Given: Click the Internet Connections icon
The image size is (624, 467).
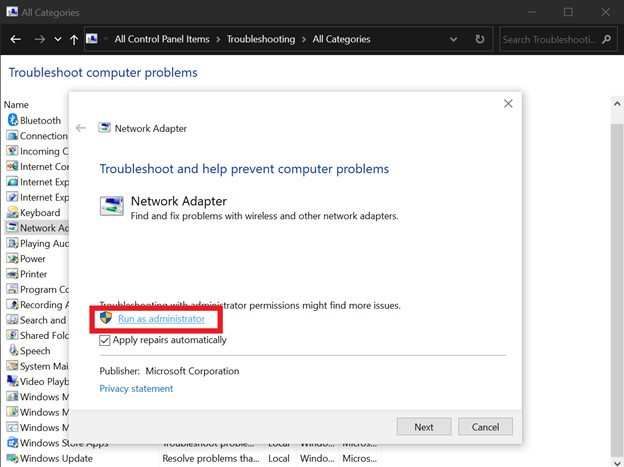Looking at the screenshot, I should [13, 166].
